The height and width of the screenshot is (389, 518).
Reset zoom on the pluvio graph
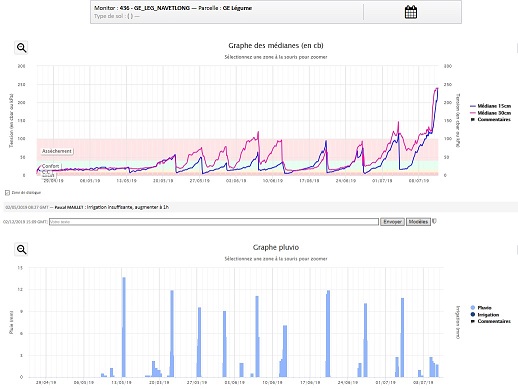[x=22, y=249]
